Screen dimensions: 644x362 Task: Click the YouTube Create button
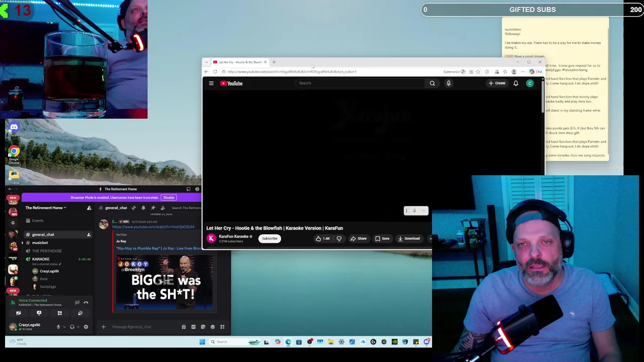497,83
